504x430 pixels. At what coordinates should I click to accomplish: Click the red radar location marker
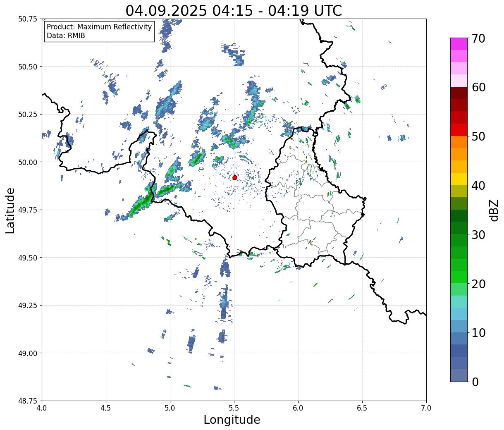234,177
